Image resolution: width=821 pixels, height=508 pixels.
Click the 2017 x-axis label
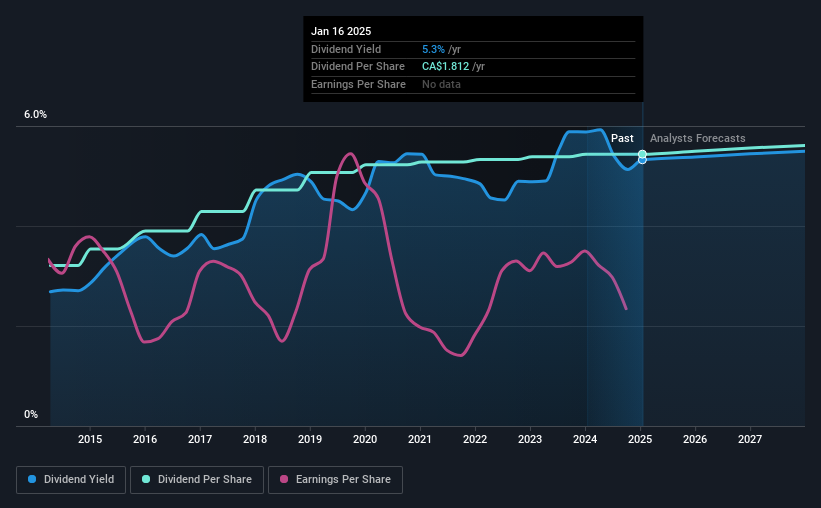[199, 439]
